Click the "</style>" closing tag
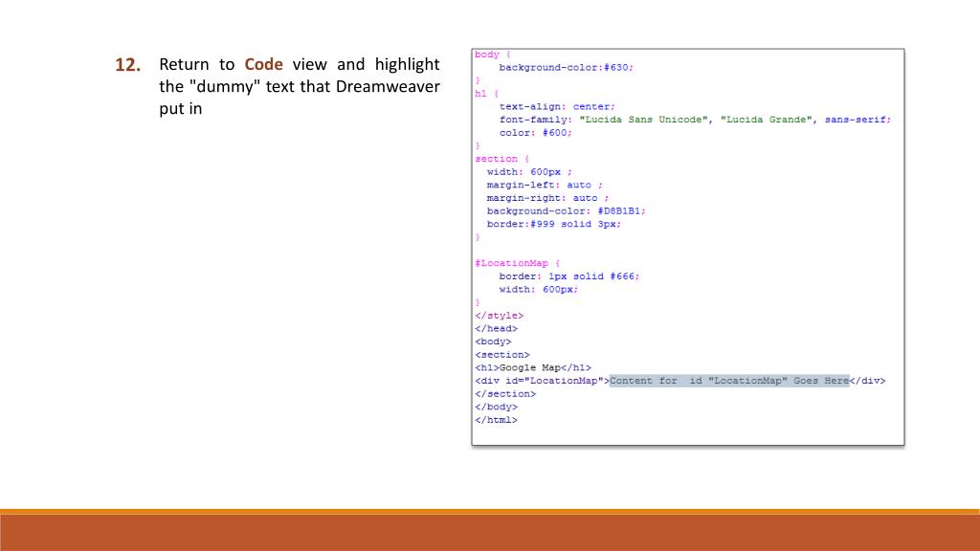 (x=500, y=316)
